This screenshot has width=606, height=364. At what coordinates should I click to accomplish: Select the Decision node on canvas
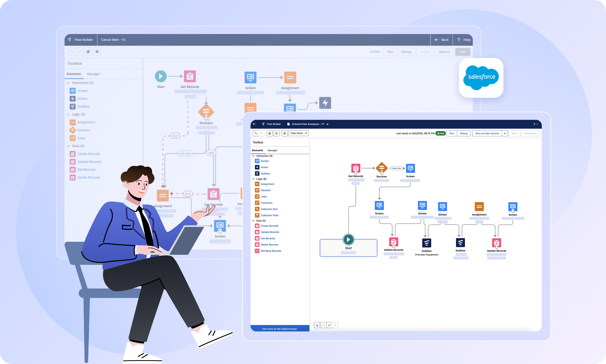pos(381,168)
